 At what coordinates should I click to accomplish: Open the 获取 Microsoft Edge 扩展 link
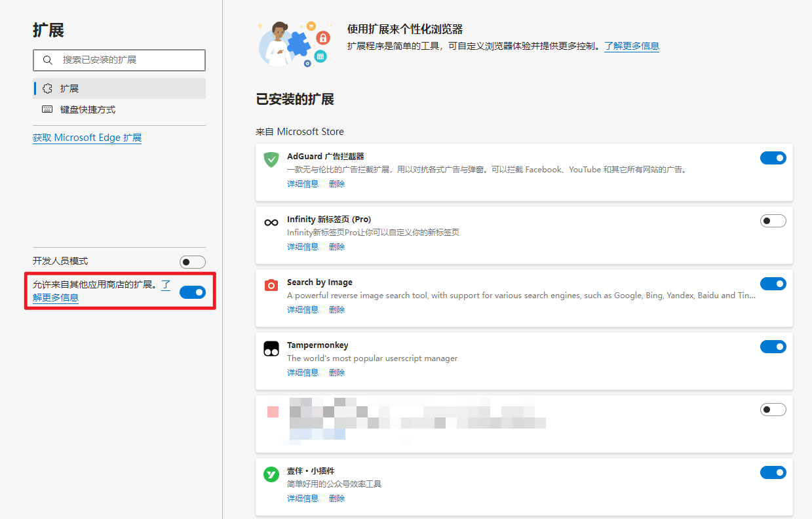click(87, 137)
